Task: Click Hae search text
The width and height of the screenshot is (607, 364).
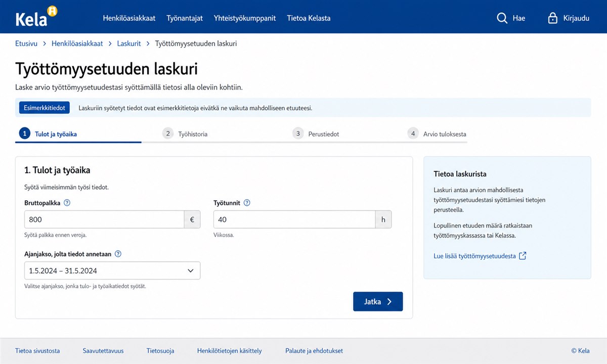Action: [519, 18]
